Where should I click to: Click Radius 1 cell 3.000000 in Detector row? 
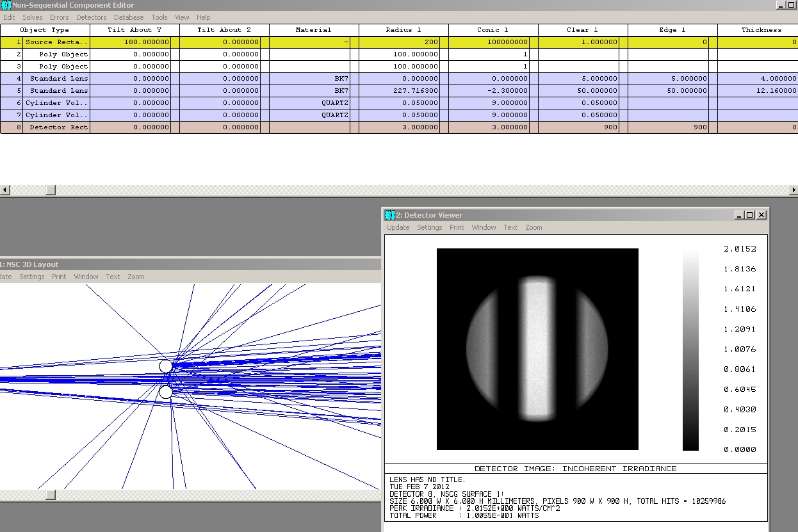coord(400,127)
